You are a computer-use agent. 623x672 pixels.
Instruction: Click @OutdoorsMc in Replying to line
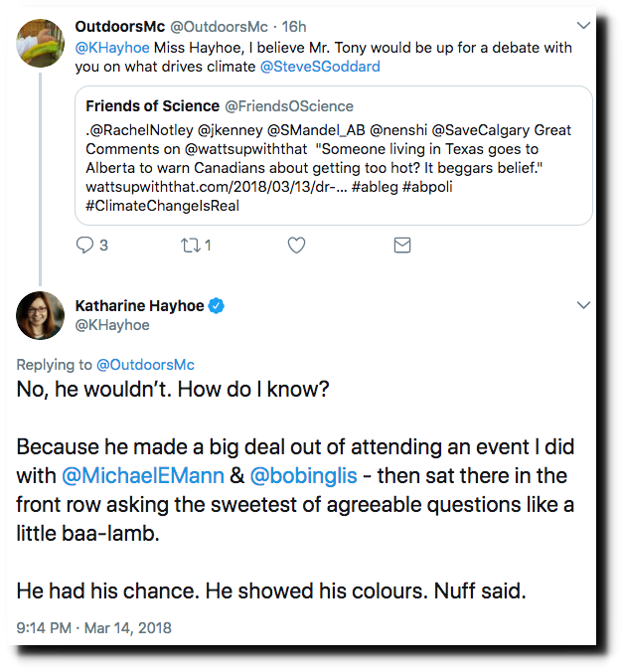click(x=145, y=365)
